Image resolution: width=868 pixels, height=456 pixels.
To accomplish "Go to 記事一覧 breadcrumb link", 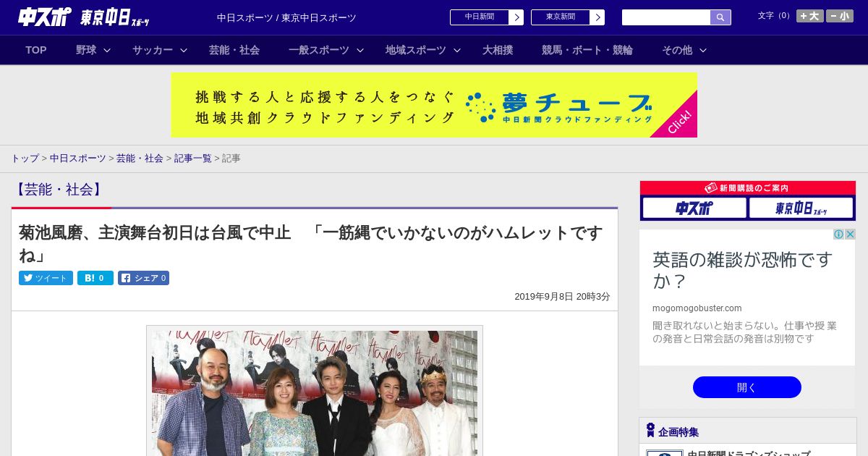I will click(193, 158).
